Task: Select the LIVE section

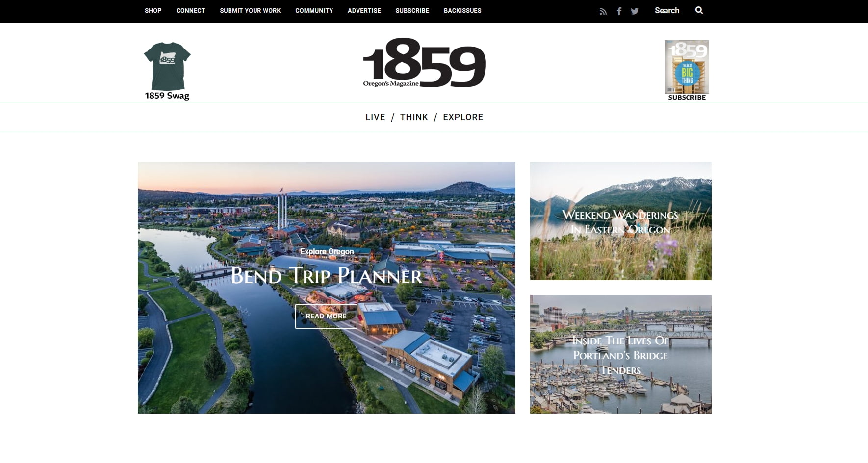Action: (375, 117)
